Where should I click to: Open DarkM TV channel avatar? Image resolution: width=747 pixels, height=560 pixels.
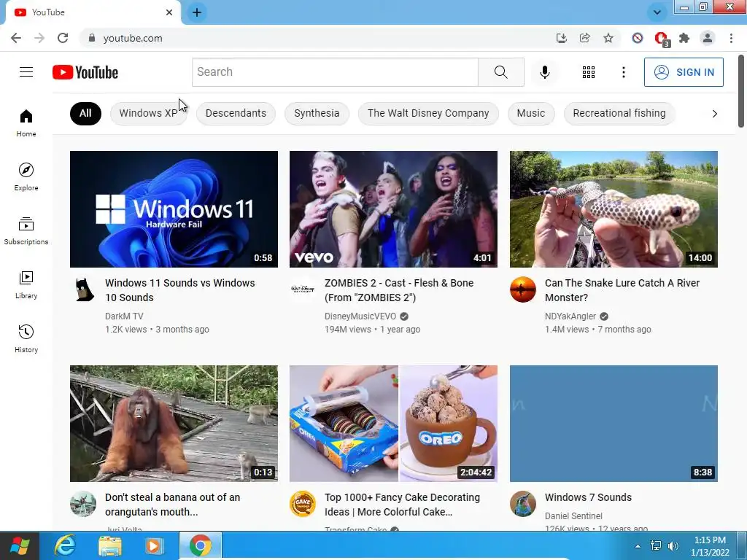84,289
